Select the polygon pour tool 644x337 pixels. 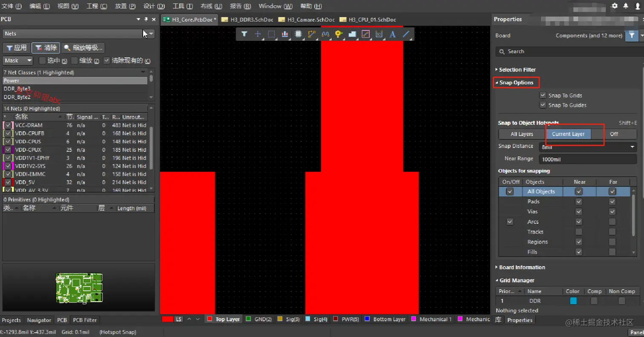[352, 34]
